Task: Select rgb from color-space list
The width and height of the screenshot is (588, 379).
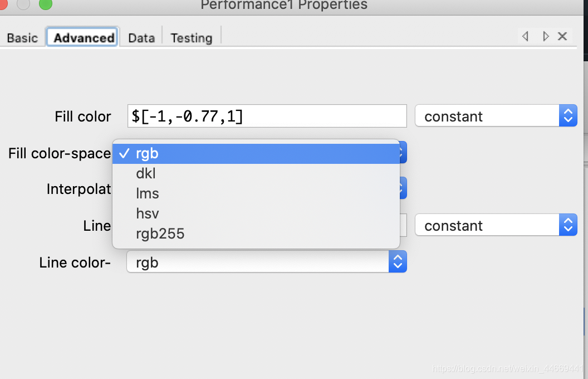Action: [256, 154]
